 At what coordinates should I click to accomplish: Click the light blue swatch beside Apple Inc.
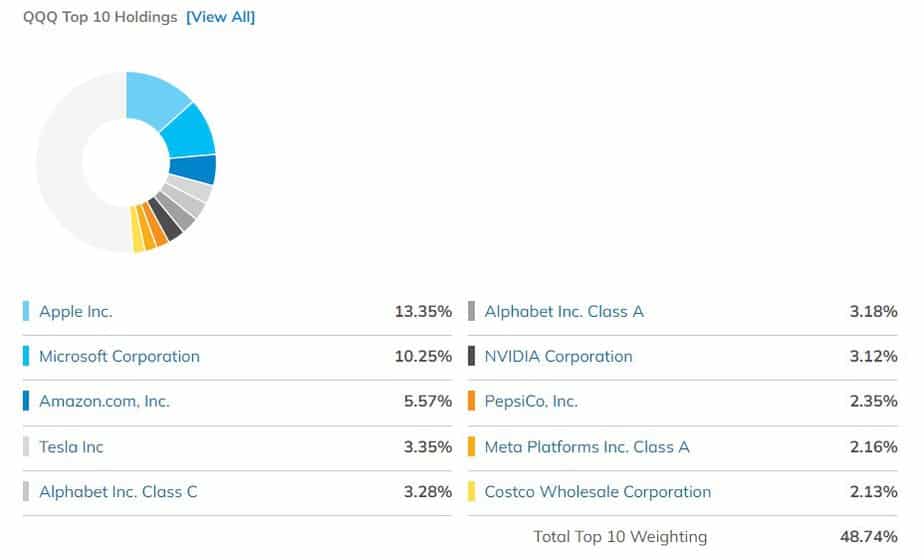26,311
